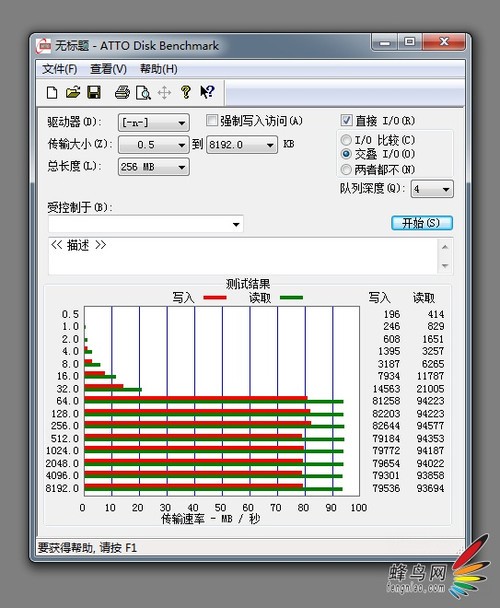Click read value 94577 in 256.0 row
Screen dimensions: 500x608
point(430,426)
